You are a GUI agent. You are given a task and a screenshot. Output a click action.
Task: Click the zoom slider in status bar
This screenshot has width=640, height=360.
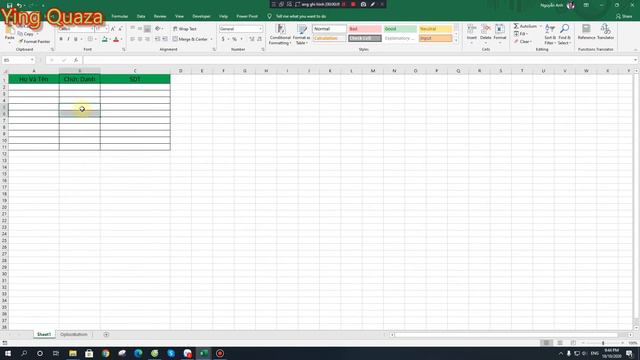[602, 343]
